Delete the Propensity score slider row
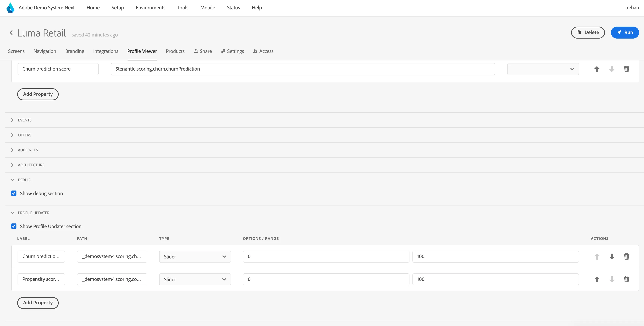Viewport: 644px width, 326px height. pyautogui.click(x=626, y=279)
